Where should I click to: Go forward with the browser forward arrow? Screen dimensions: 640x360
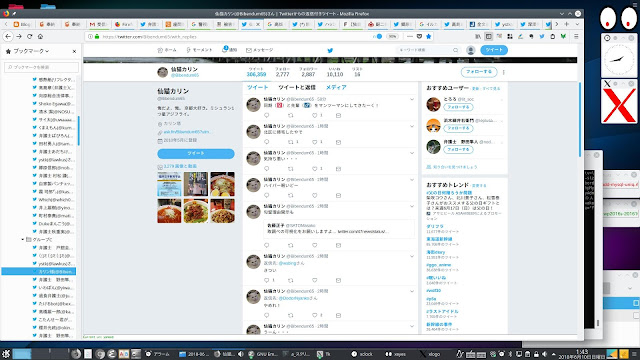click(19, 36)
